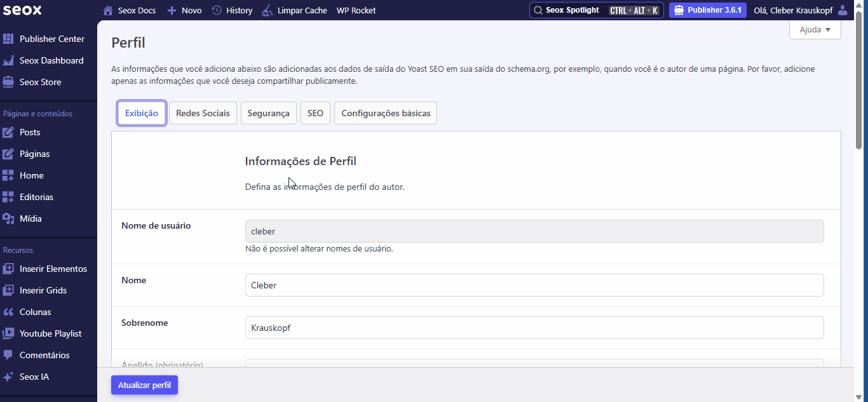The image size is (868, 402).
Task: Open Posts via its pencil icon
Action: pos(8,132)
